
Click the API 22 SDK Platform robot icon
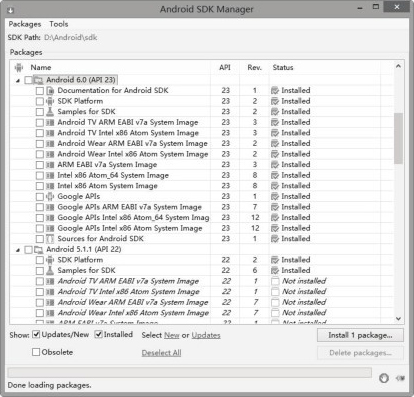pos(50,260)
